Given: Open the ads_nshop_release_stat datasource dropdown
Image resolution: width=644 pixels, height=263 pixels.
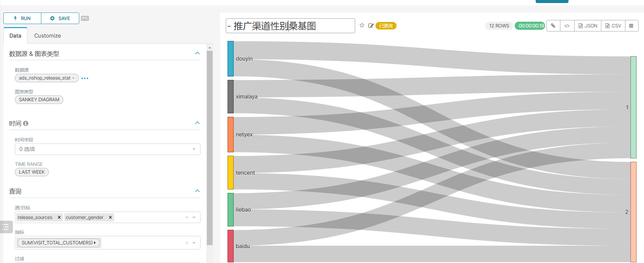Looking at the screenshot, I should (47, 78).
